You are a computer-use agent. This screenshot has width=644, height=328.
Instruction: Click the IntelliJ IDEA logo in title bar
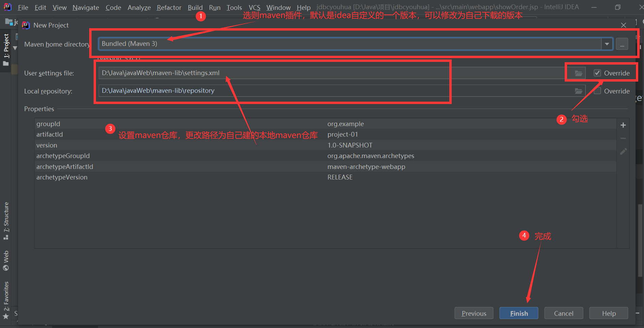7,7
